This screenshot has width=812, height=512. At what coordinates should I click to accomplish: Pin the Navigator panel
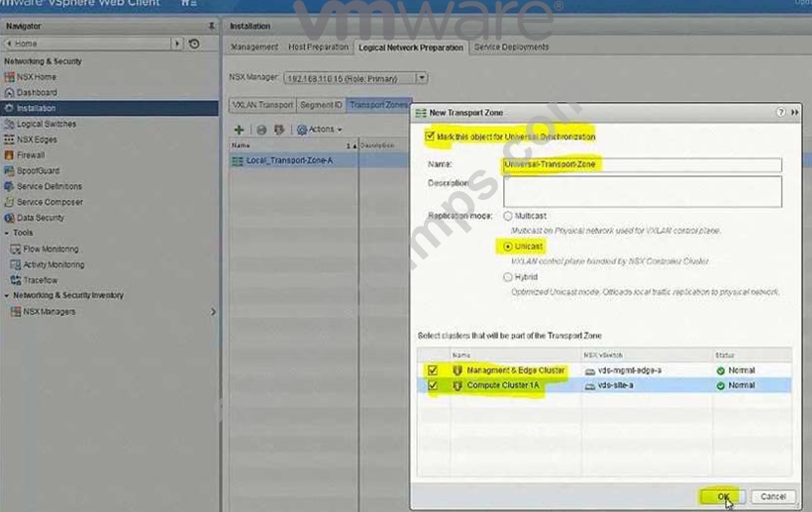[211, 26]
